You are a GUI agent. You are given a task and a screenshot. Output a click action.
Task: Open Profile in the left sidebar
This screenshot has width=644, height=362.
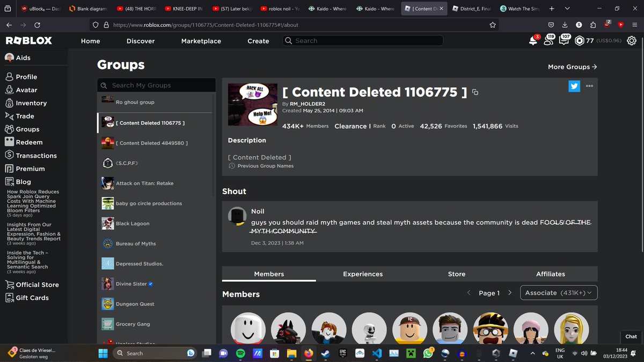click(x=21, y=77)
